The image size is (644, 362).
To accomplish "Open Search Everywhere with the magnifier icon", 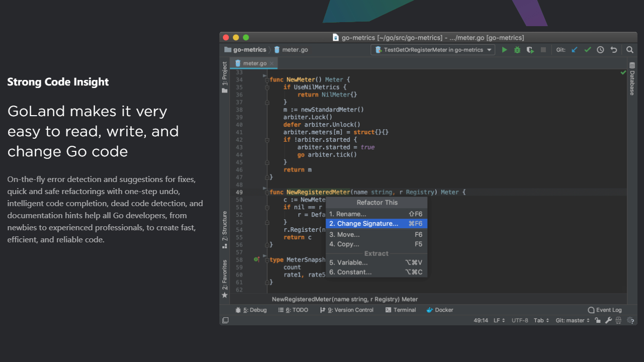I will 630,50.
